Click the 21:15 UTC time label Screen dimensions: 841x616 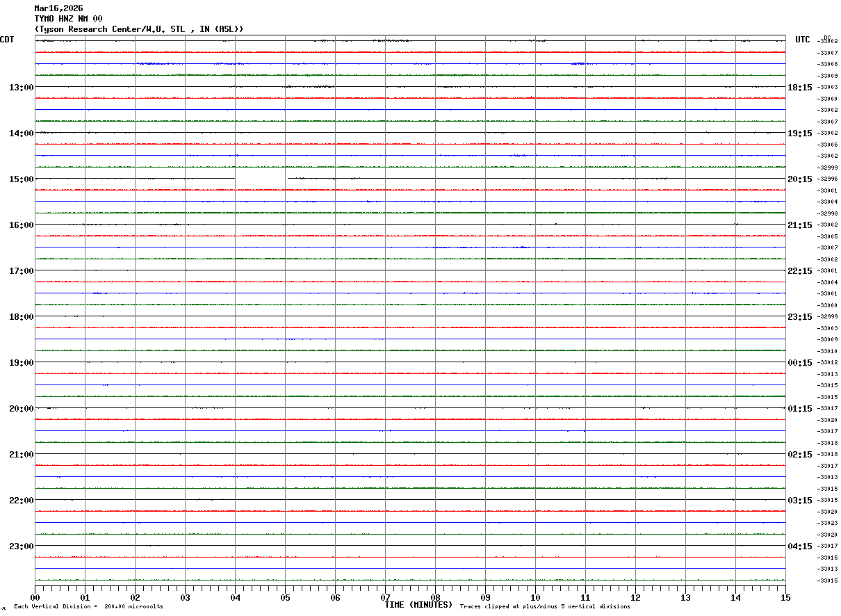point(799,225)
